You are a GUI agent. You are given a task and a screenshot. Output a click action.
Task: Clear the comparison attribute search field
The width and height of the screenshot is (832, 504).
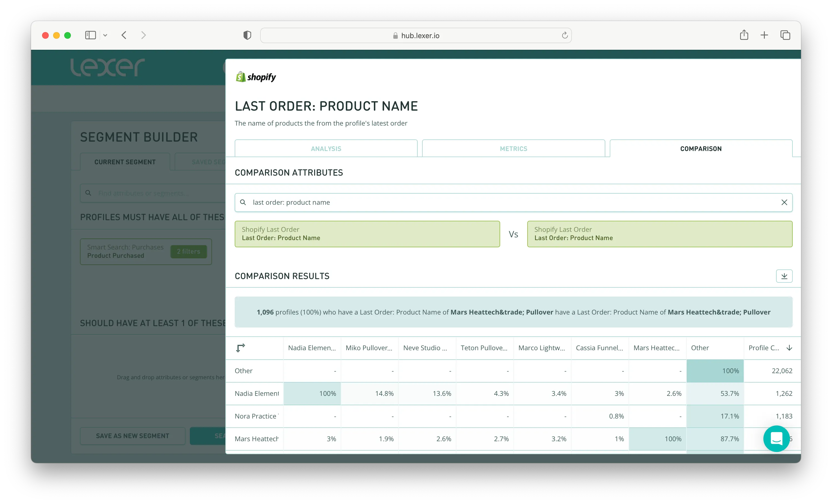(x=784, y=202)
